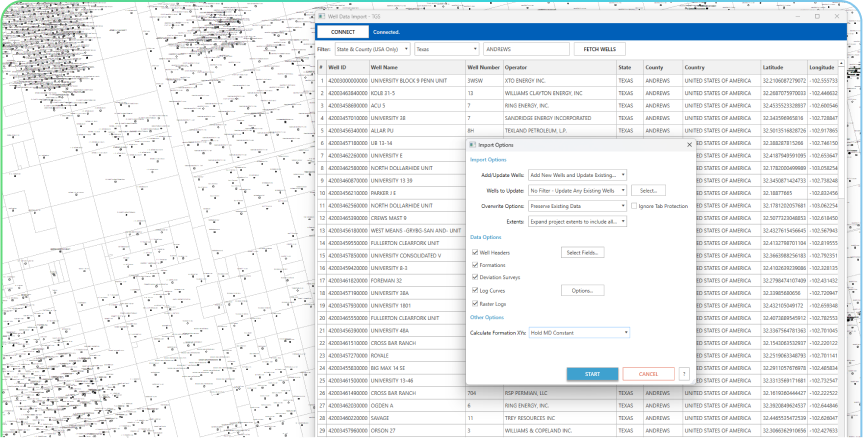Image resolution: width=863 pixels, height=438 pixels.
Task: Open the Add/Update Wells dropdown
Action: [x=577, y=175]
